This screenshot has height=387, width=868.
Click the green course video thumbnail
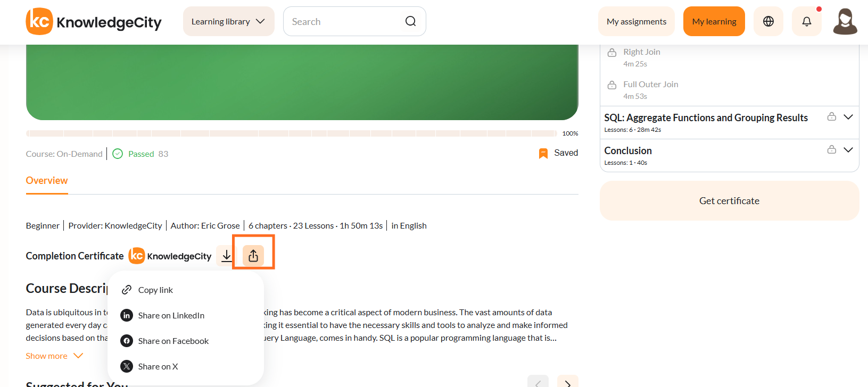click(302, 82)
